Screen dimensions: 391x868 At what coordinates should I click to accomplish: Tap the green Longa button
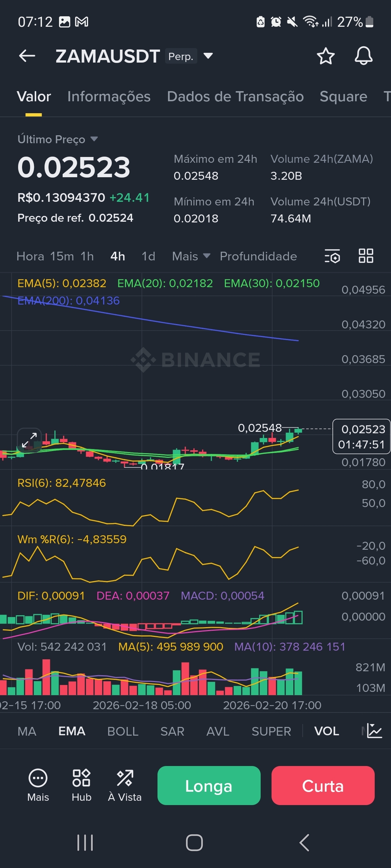[x=209, y=785]
